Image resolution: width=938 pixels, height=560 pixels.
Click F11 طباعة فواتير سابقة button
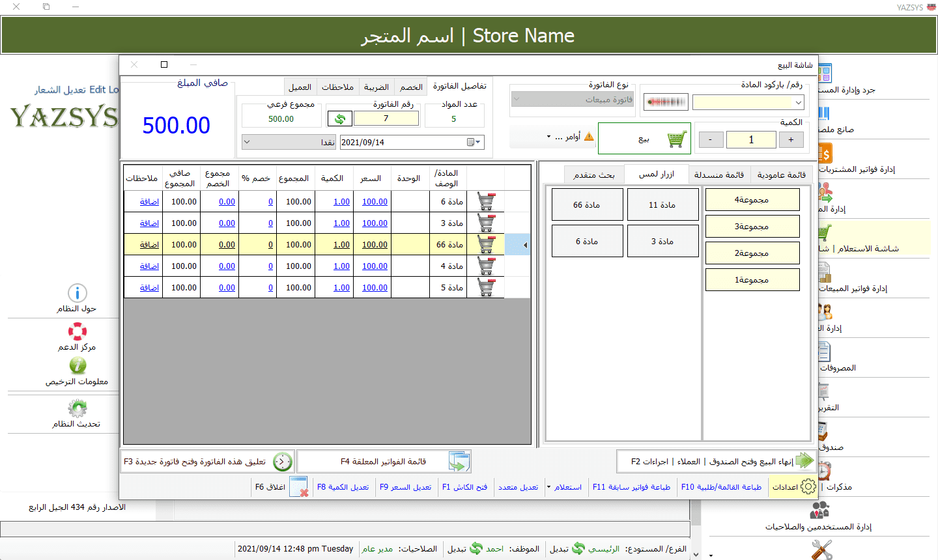[631, 486]
